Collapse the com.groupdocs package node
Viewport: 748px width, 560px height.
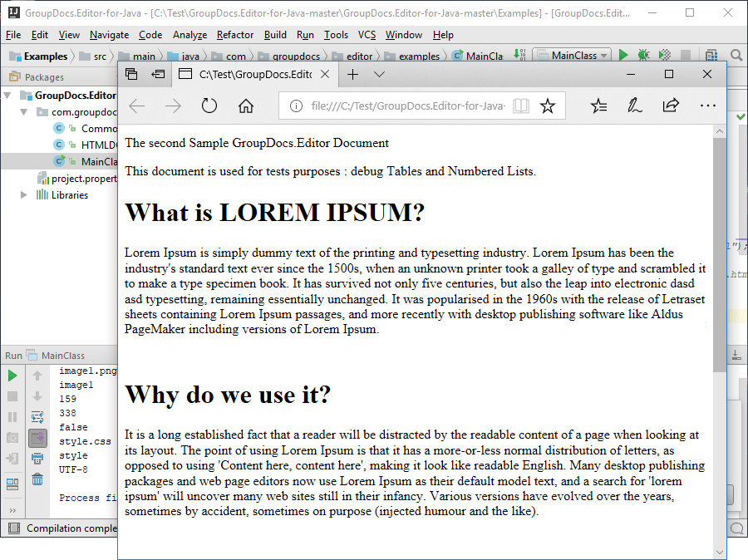coord(23,112)
